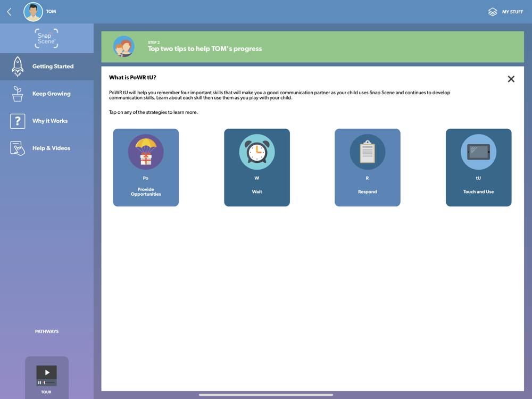Click the Step 2 top two tips heading

[205, 49]
